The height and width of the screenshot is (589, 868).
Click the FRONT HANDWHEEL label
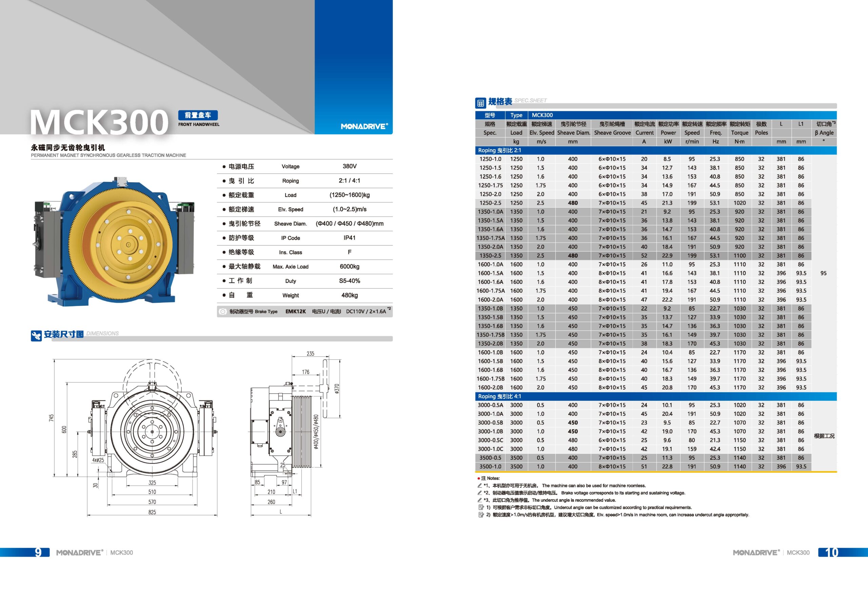tap(199, 124)
